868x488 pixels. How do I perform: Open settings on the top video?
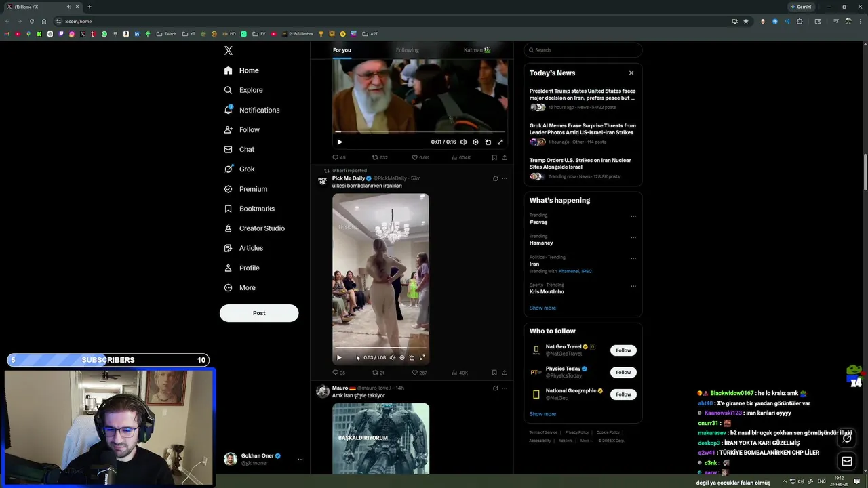(x=475, y=142)
